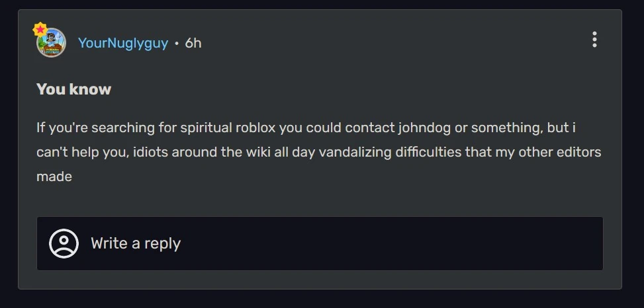Viewport: 644px width, 308px height.
Task: Visit the YourNuglyguy username link
Action: click(x=123, y=43)
